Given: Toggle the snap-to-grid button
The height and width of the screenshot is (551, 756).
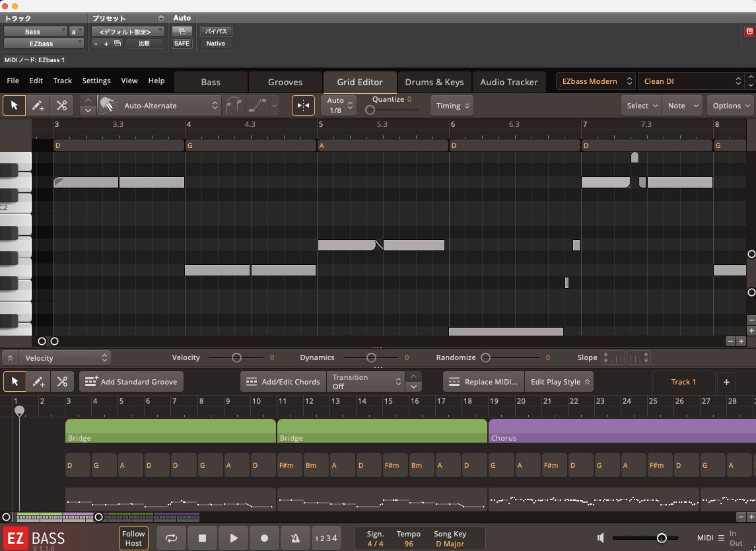Looking at the screenshot, I should coord(303,105).
